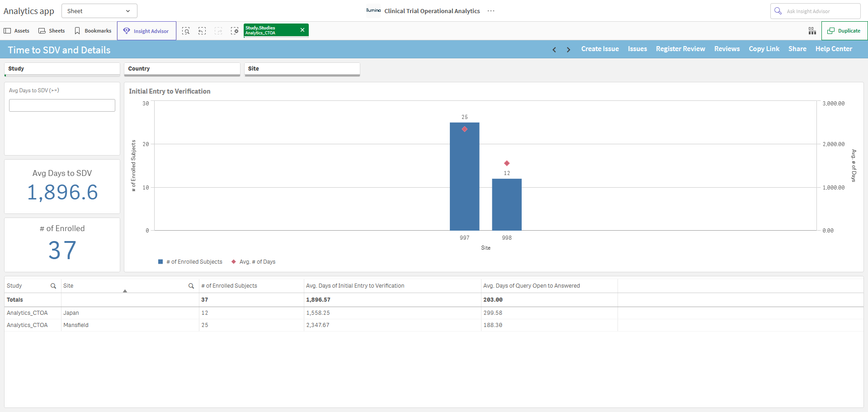Select the # of Enrolled KPI value 37
The image size is (868, 412).
(62, 250)
